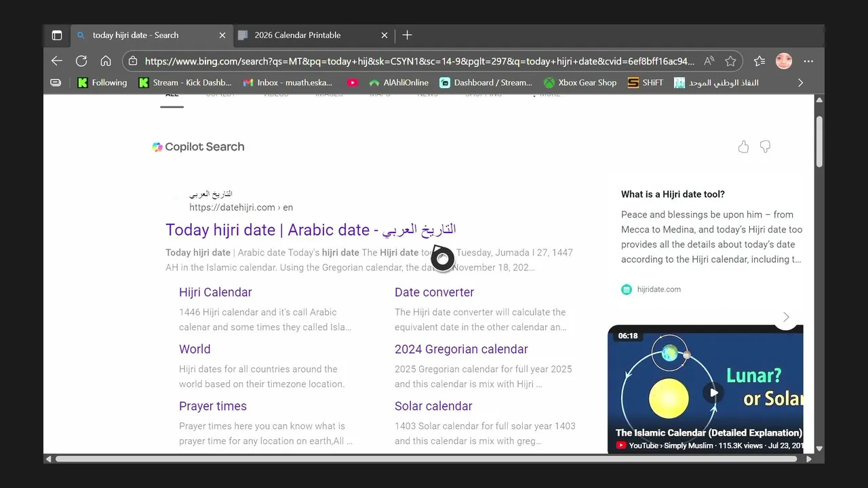This screenshot has width=868, height=488.
Task: Expand the bookmarks overflow chevron
Action: 800,83
